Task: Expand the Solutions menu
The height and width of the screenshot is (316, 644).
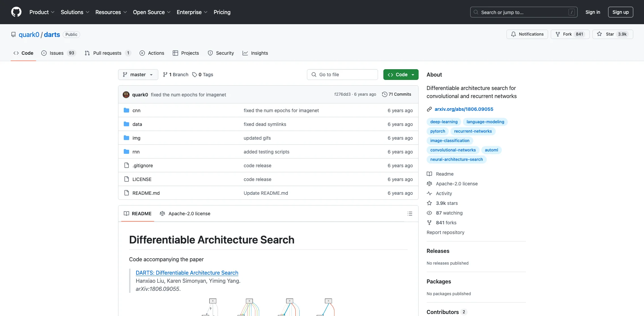Action: (x=75, y=12)
